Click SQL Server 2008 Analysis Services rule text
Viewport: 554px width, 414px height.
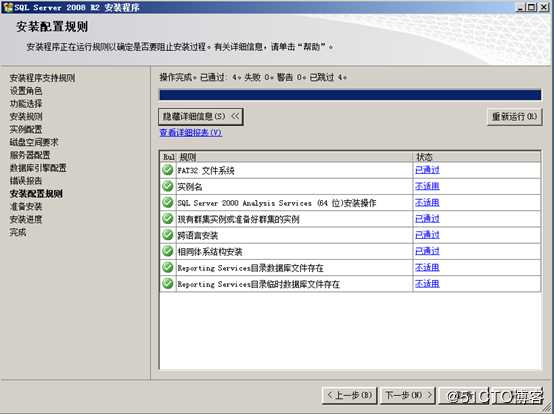pos(277,203)
